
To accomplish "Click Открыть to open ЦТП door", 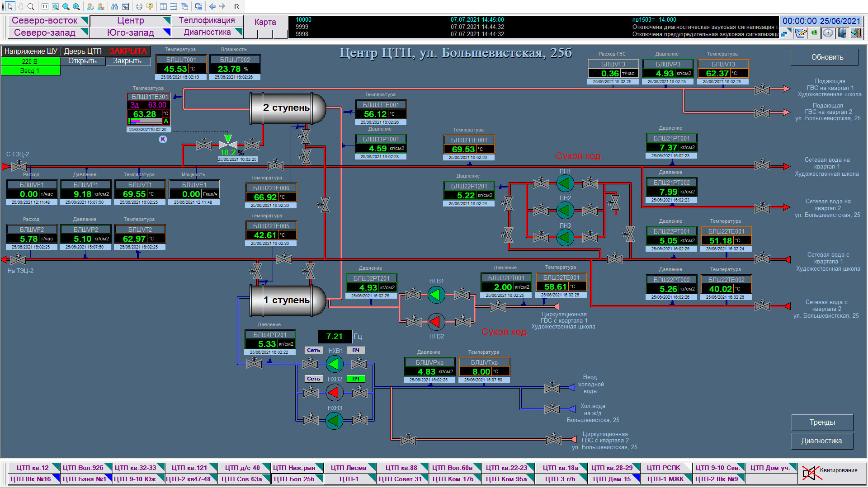I will point(83,61).
